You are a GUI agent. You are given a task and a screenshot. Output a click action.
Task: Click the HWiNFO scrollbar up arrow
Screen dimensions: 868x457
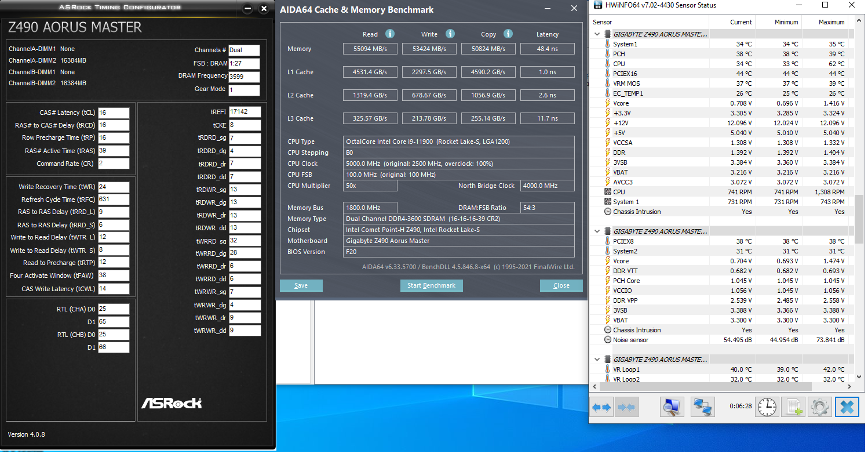[x=859, y=21]
